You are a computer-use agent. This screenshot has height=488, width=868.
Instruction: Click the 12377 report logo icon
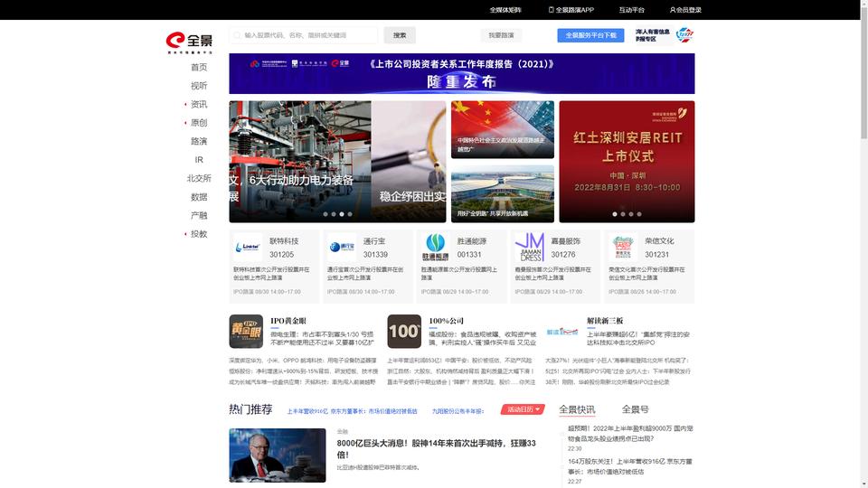pos(684,35)
